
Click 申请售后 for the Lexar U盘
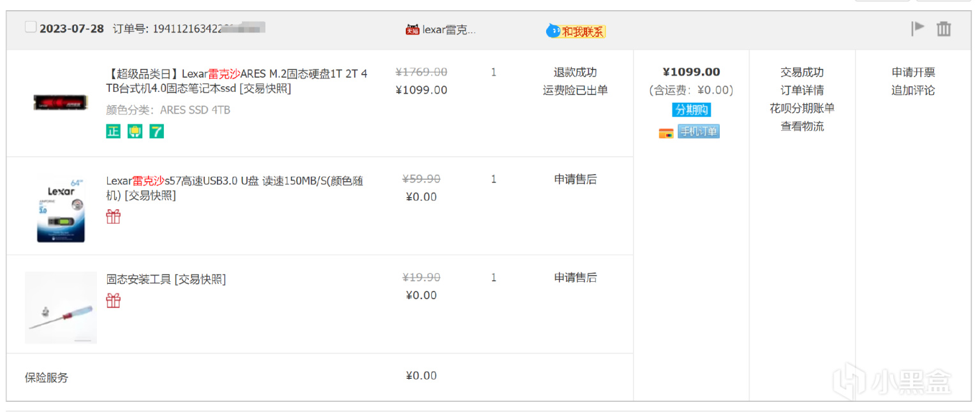[x=575, y=179]
